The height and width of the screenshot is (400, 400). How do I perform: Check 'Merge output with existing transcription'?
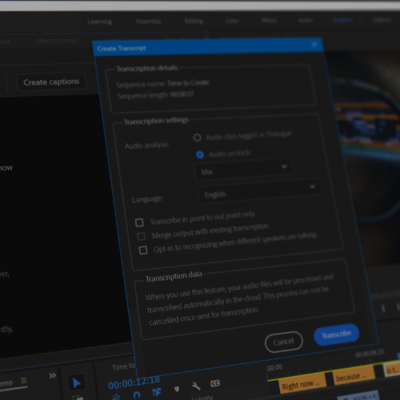141,236
